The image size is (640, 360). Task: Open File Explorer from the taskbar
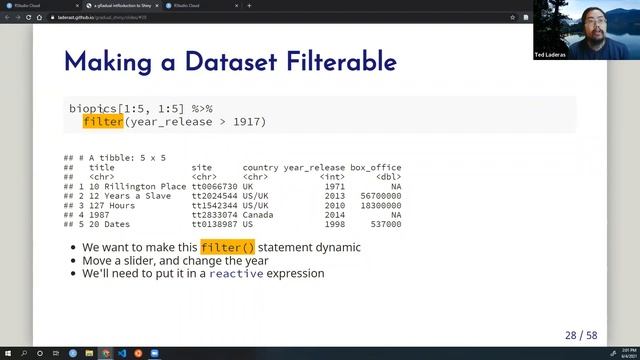pyautogui.click(x=89, y=353)
